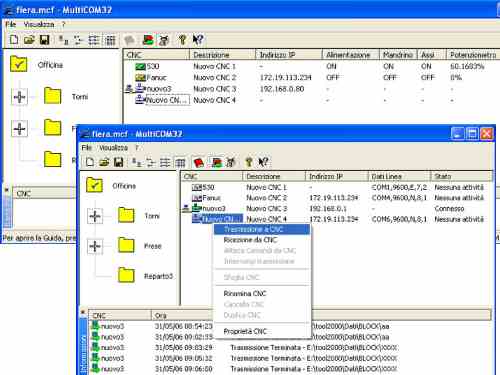Sort by Dati Linea column header
The height and width of the screenshot is (375, 500).
tap(399, 176)
